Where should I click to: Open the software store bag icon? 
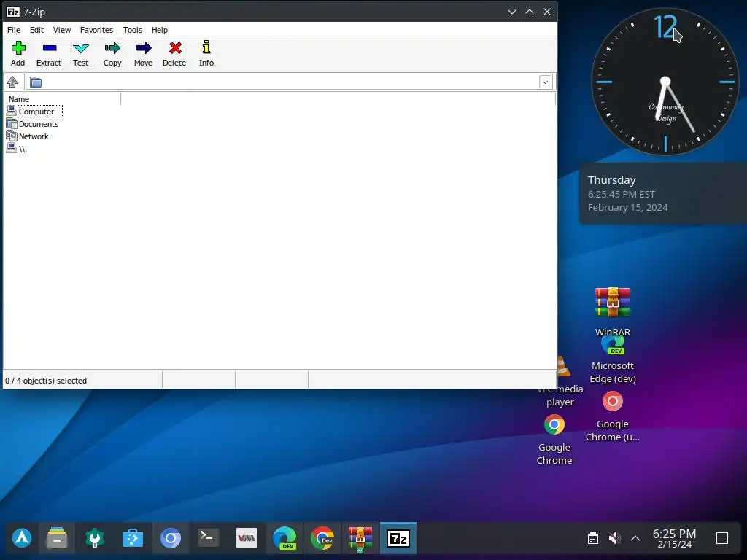(133, 538)
